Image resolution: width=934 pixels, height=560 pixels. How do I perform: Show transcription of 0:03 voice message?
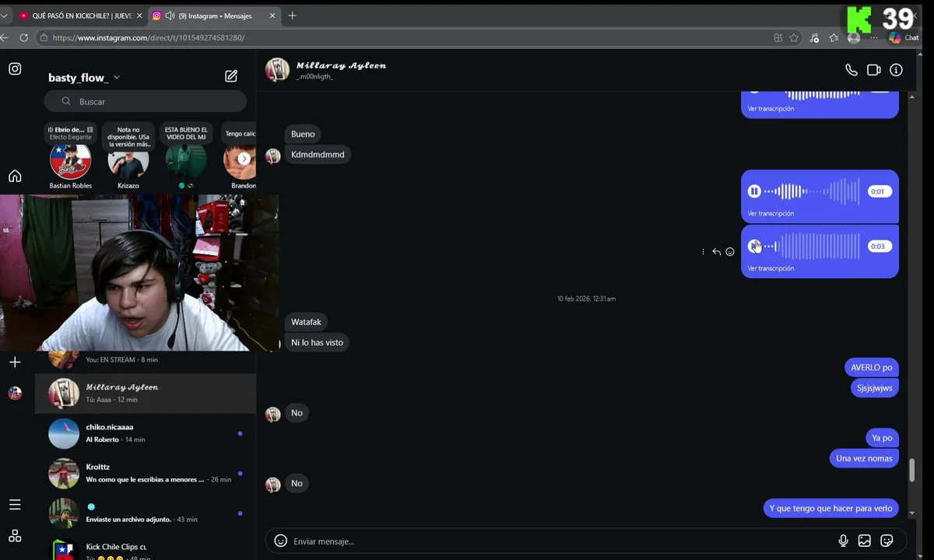point(771,268)
